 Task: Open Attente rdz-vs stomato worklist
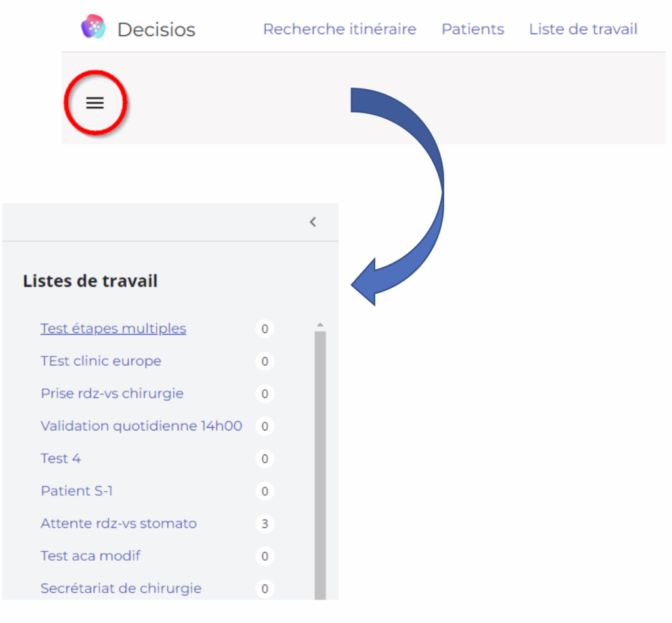[x=118, y=523]
